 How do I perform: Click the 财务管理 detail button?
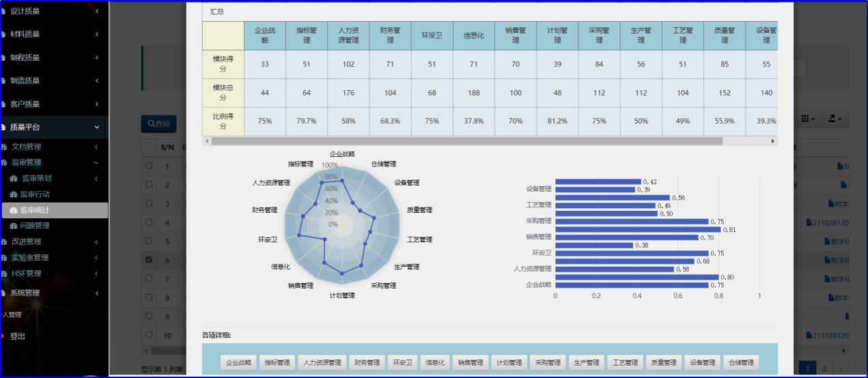[x=367, y=363]
